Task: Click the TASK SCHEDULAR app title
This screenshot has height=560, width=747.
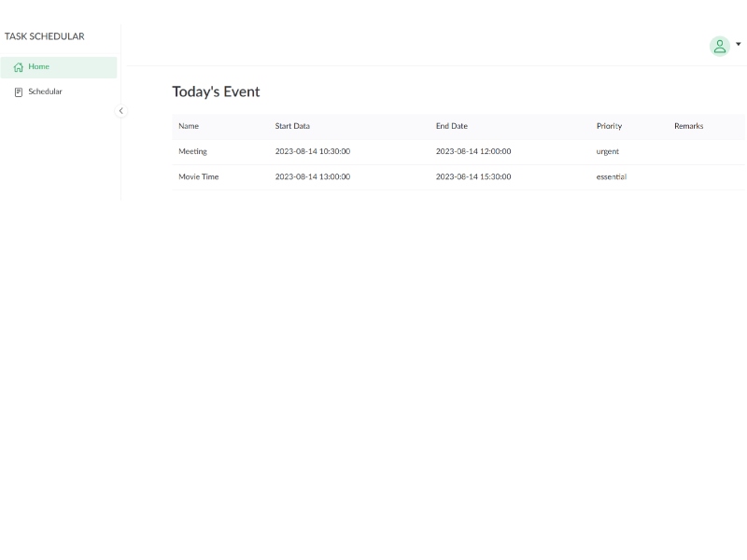Action: pos(44,36)
